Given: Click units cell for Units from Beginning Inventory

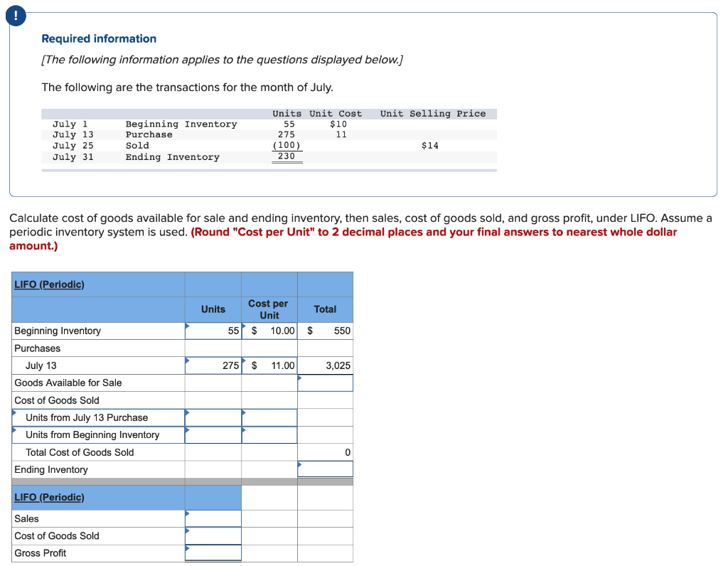Looking at the screenshot, I should pos(213,435).
